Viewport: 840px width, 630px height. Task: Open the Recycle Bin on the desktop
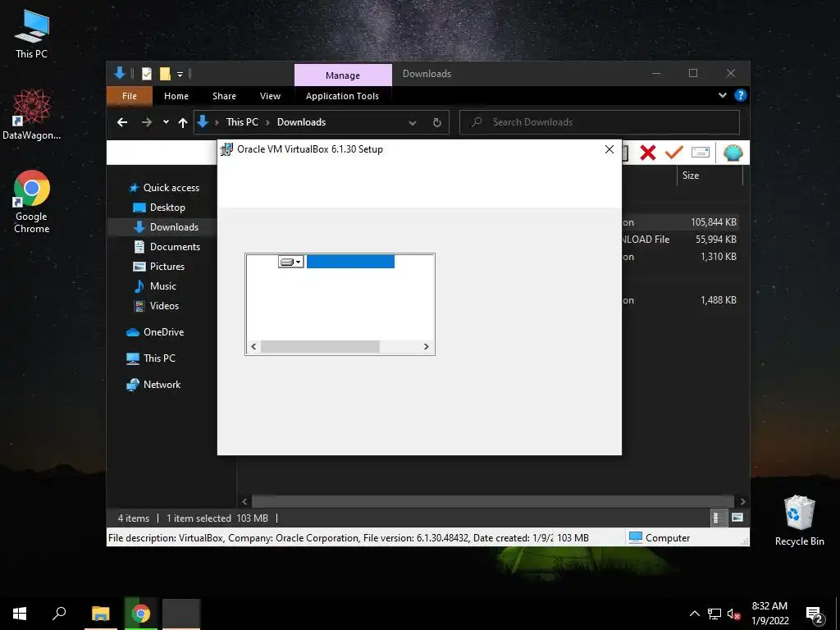pos(799,521)
